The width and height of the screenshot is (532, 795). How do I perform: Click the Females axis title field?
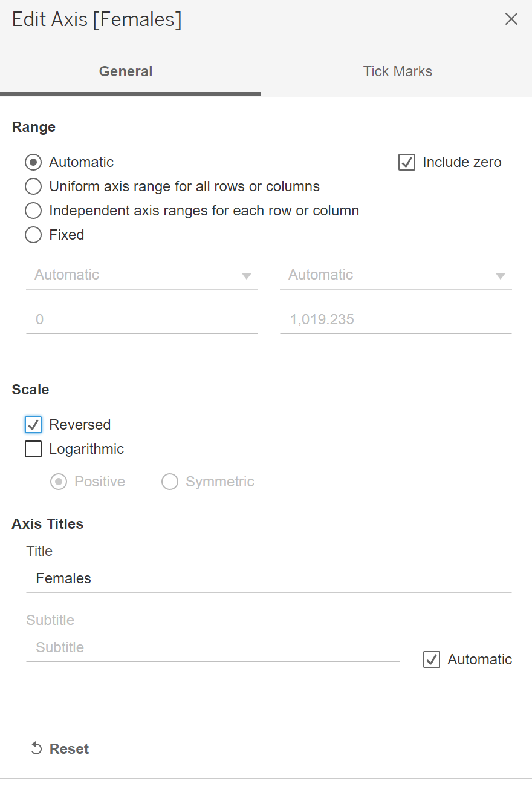(x=268, y=578)
